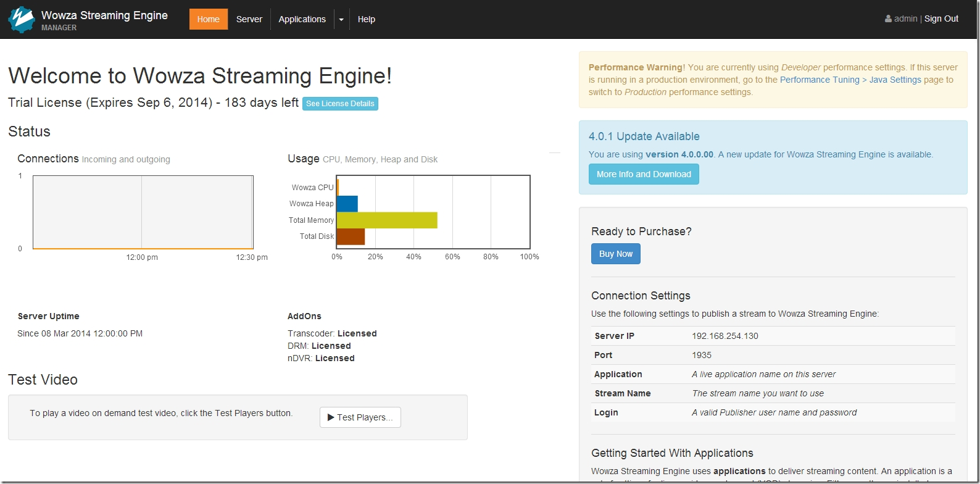Click the Connection Settings heading
This screenshot has width=980, height=484.
click(x=641, y=296)
